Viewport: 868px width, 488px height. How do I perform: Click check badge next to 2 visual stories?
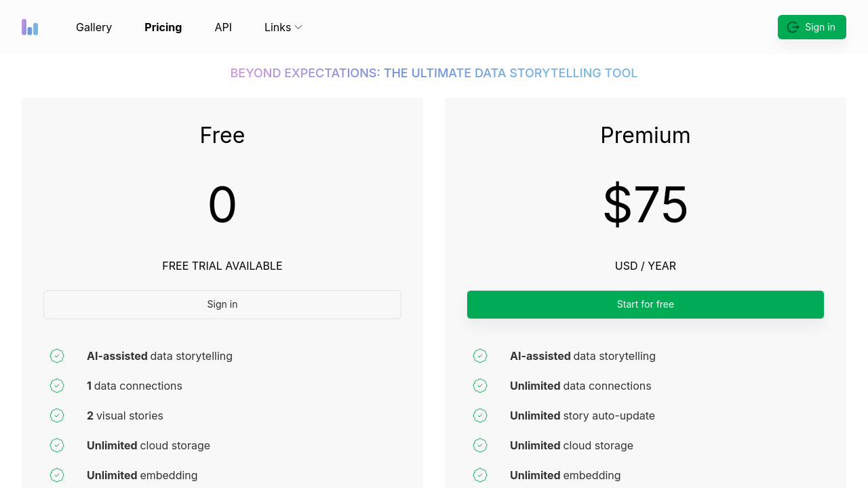coord(57,415)
